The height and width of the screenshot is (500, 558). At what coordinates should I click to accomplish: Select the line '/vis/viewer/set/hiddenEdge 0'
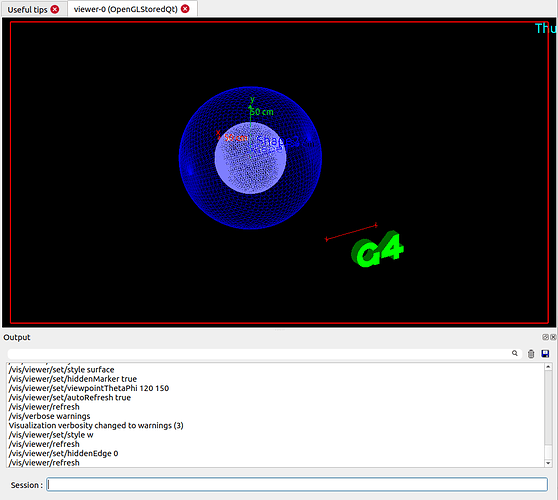(x=63, y=453)
